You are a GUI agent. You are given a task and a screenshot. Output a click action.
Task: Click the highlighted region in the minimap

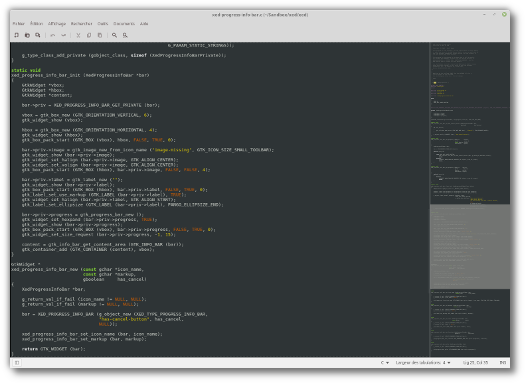click(470, 246)
